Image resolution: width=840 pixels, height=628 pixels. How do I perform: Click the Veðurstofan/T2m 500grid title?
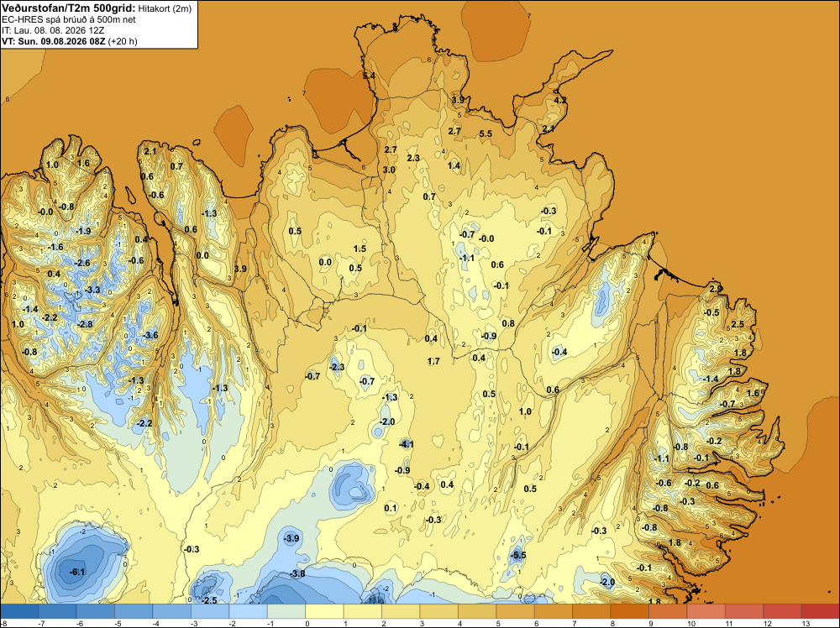coord(68,8)
